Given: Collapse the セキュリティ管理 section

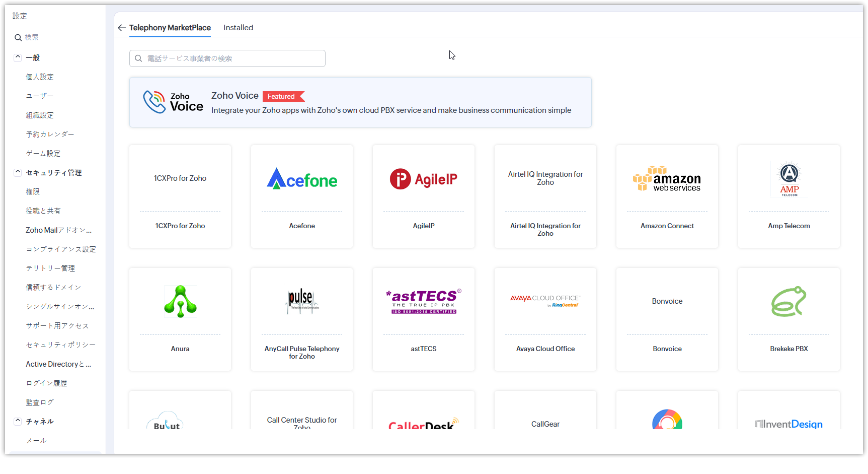Looking at the screenshot, I should click(18, 172).
